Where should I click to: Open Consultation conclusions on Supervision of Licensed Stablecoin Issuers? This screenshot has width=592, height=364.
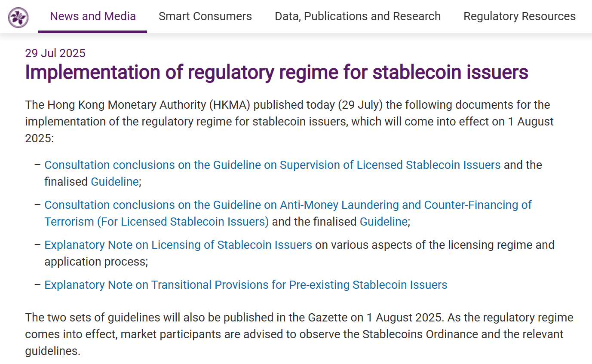pos(272,165)
